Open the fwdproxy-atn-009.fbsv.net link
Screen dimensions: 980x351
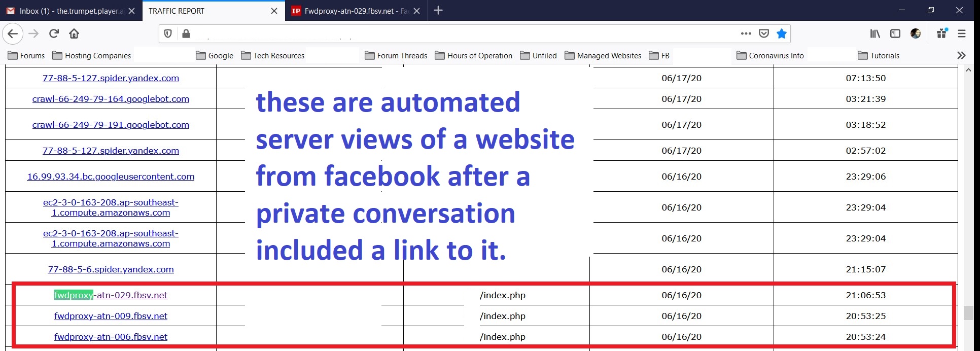click(x=111, y=316)
